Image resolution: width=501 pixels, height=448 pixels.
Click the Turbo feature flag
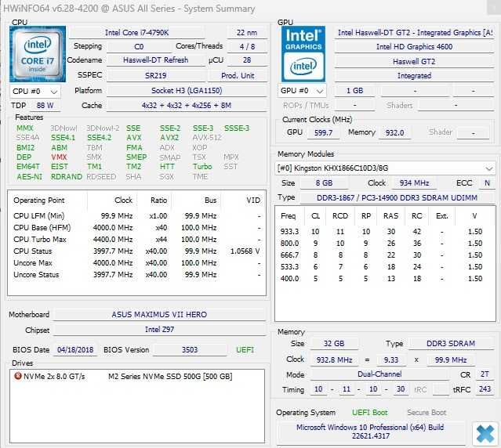(202, 167)
